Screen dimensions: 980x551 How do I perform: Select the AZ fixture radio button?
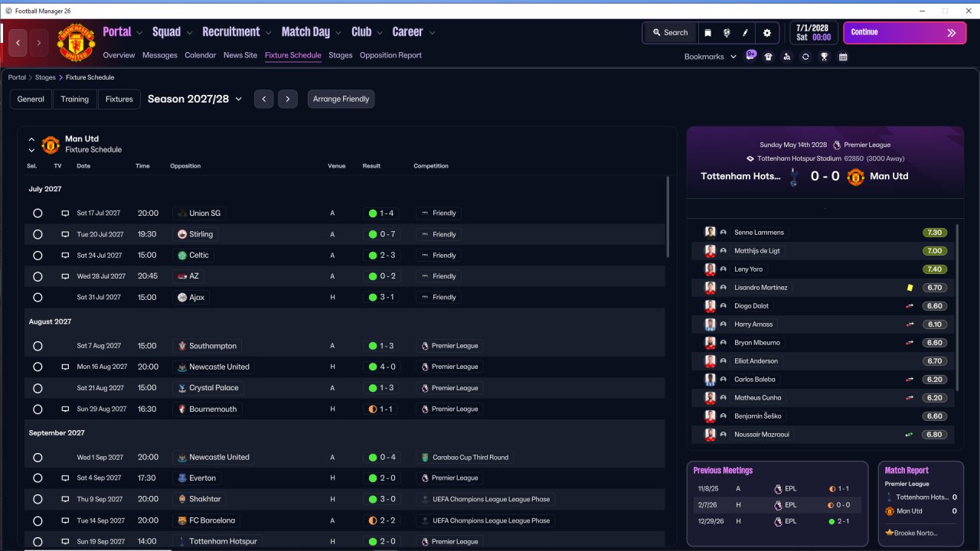click(38, 276)
